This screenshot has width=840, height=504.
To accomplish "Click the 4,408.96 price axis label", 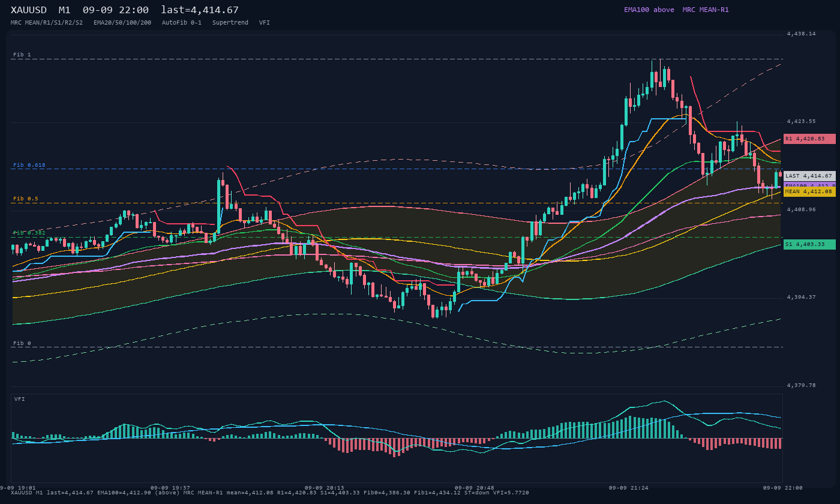I will coord(801,209).
